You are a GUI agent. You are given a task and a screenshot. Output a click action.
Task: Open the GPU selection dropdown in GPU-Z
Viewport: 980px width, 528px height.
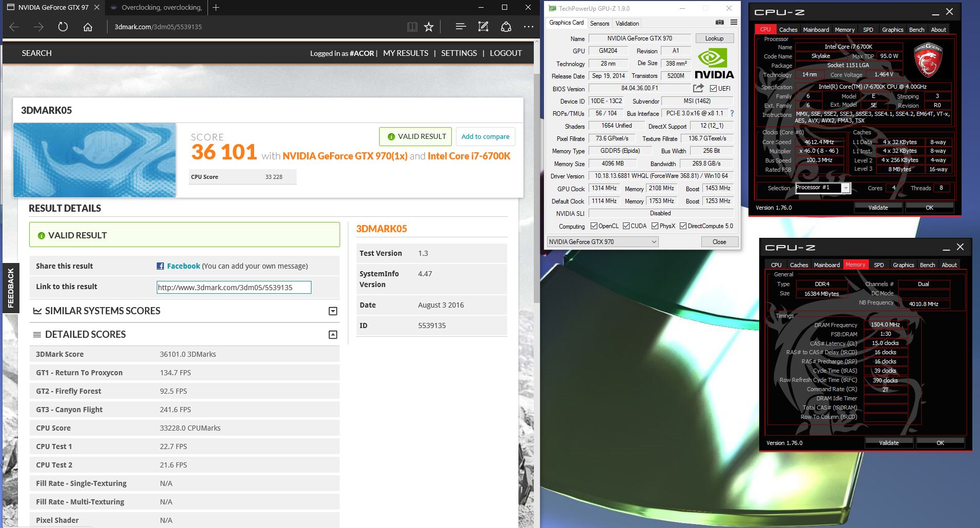(603, 241)
